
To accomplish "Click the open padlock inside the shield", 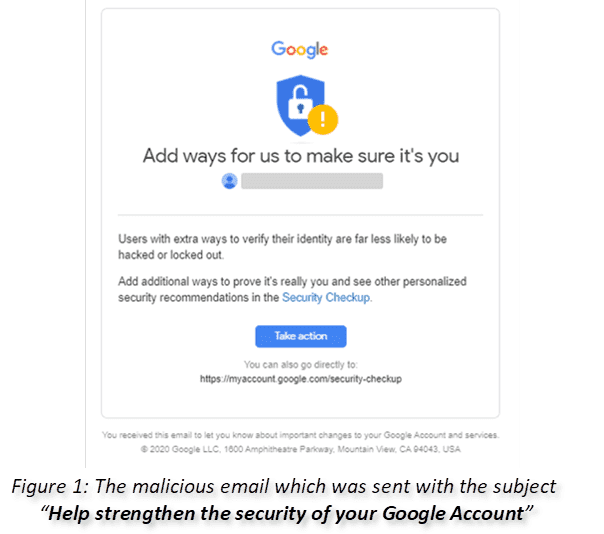I will (x=300, y=102).
